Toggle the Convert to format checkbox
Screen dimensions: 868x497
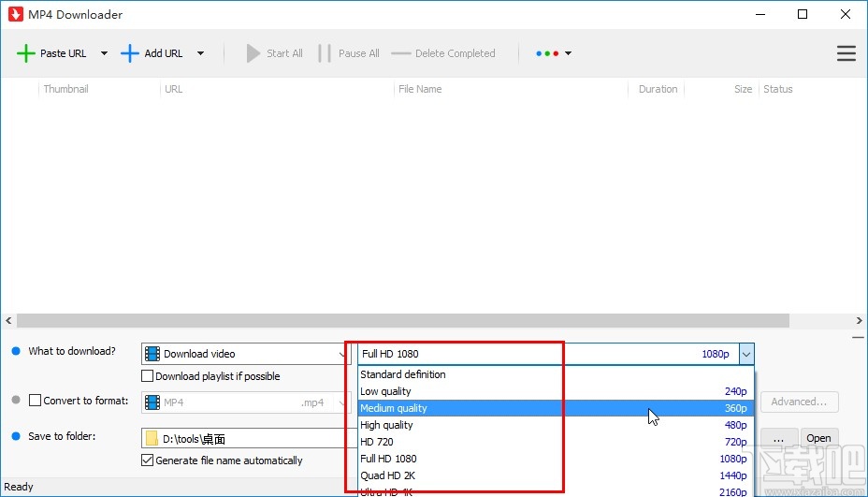pos(36,401)
